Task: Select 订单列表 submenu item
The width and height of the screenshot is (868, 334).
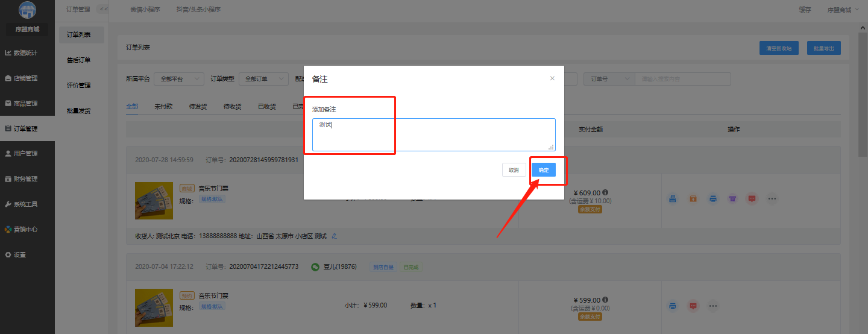Action: [82, 35]
